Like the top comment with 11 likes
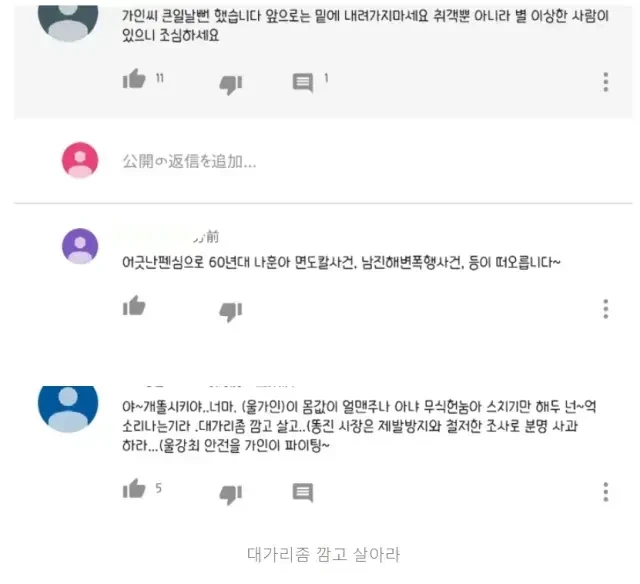 (134, 79)
